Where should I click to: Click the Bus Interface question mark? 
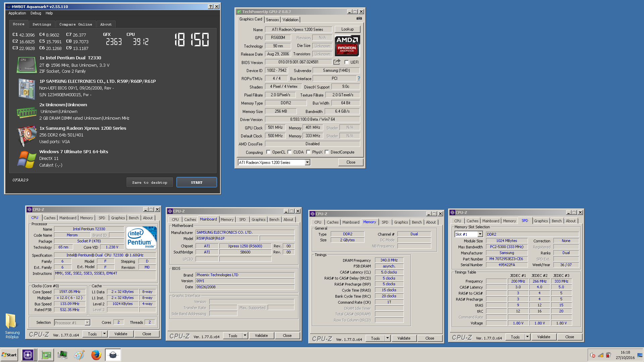359,78
